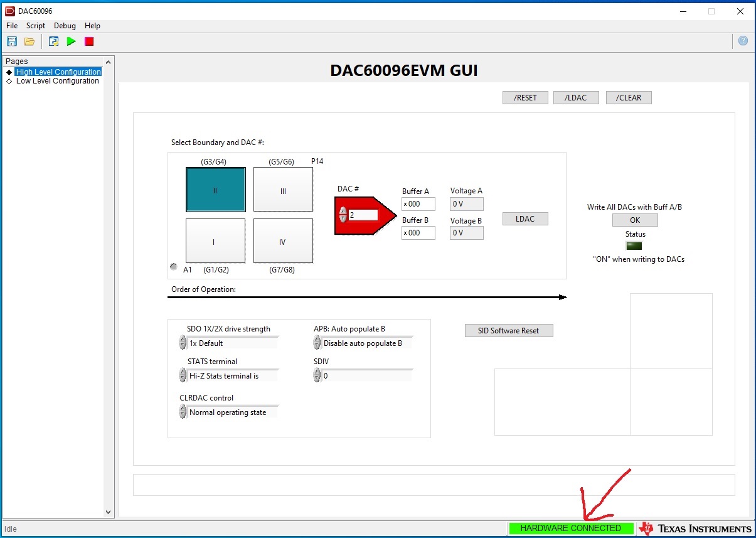Screen dimensions: 756x538
Task: Click the /RESET button
Action: tap(526, 98)
